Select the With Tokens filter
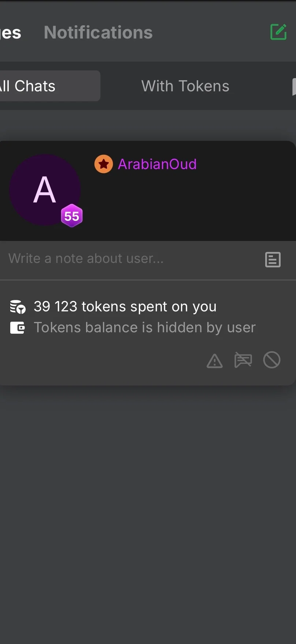The image size is (296, 644). pyautogui.click(x=185, y=86)
